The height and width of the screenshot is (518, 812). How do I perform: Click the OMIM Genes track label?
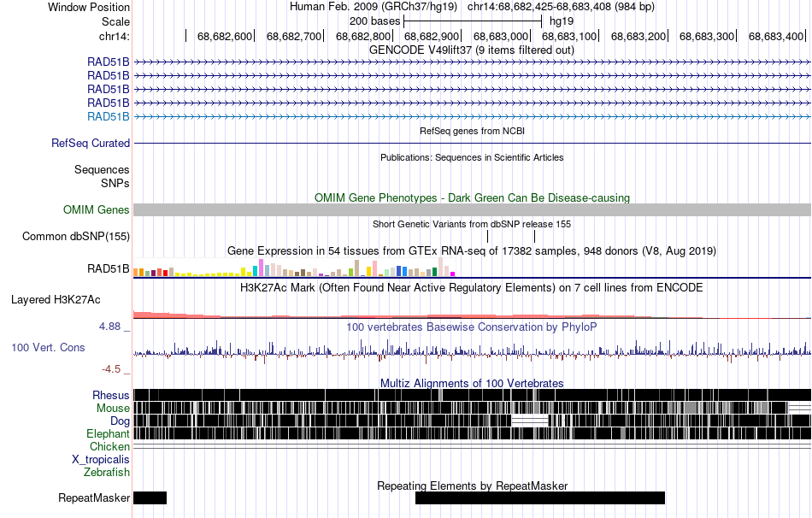tap(97, 209)
